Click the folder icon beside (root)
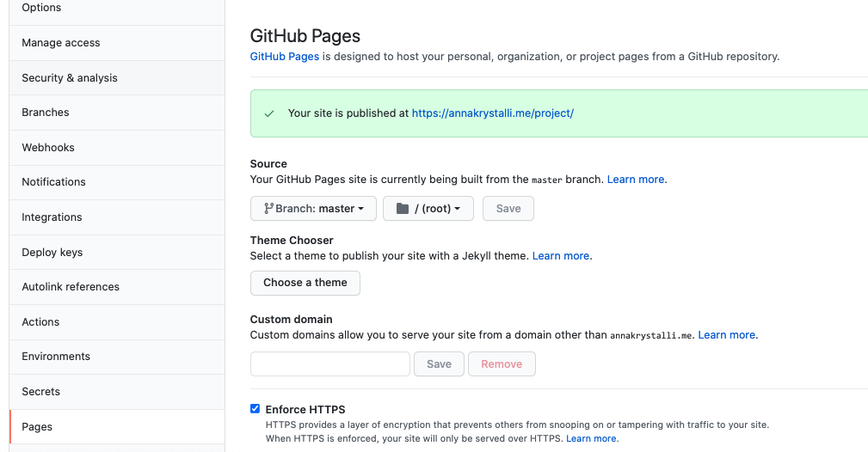 pyautogui.click(x=403, y=209)
